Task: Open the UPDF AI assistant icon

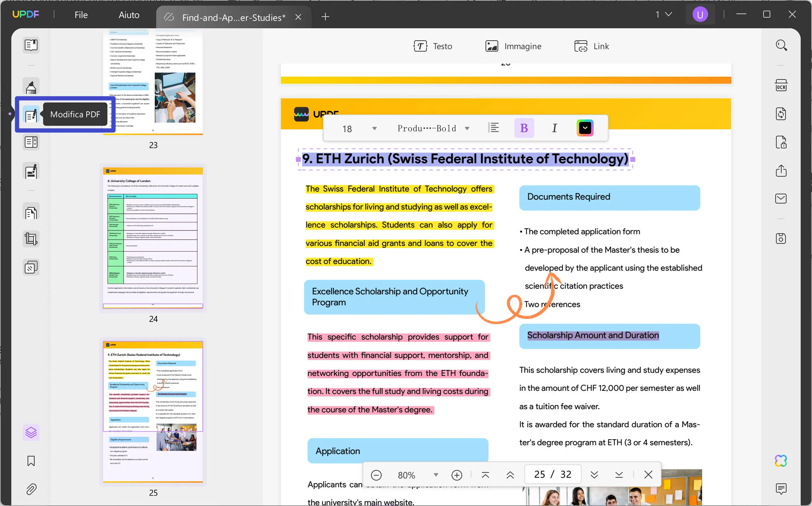Action: 781,461
